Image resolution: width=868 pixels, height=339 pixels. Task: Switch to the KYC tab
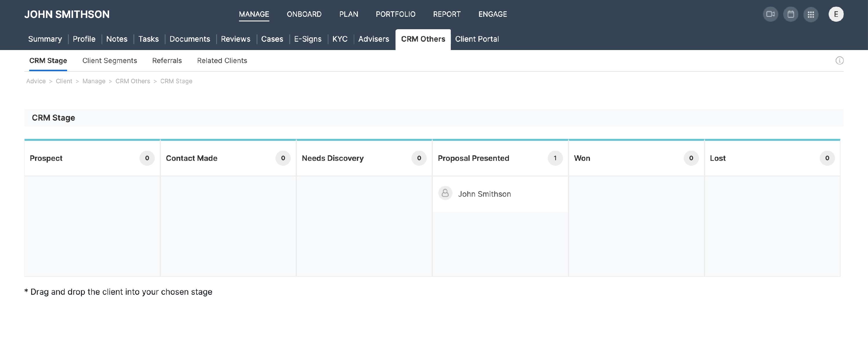click(340, 39)
